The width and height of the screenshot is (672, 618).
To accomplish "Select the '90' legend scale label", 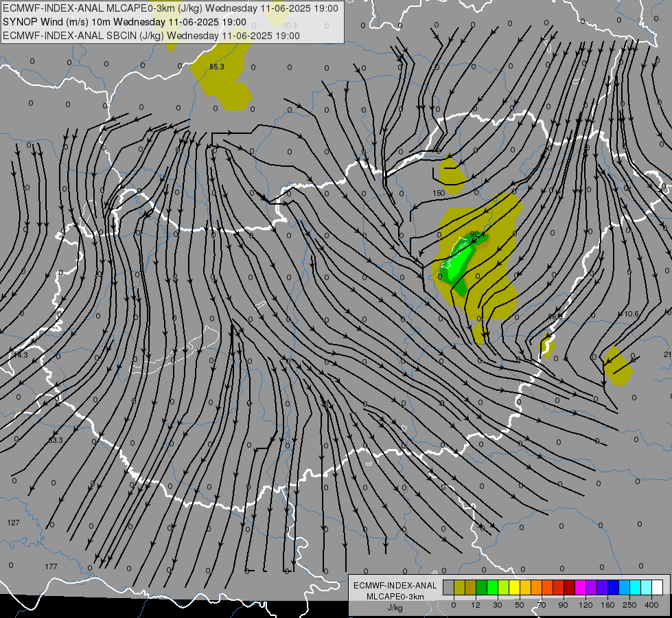I will click(563, 605).
